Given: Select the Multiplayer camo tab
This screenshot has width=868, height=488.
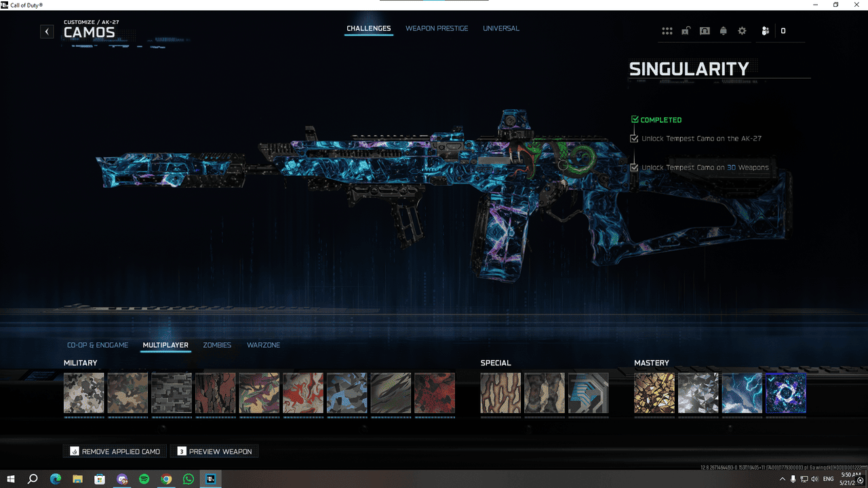Looking at the screenshot, I should pyautogui.click(x=165, y=345).
